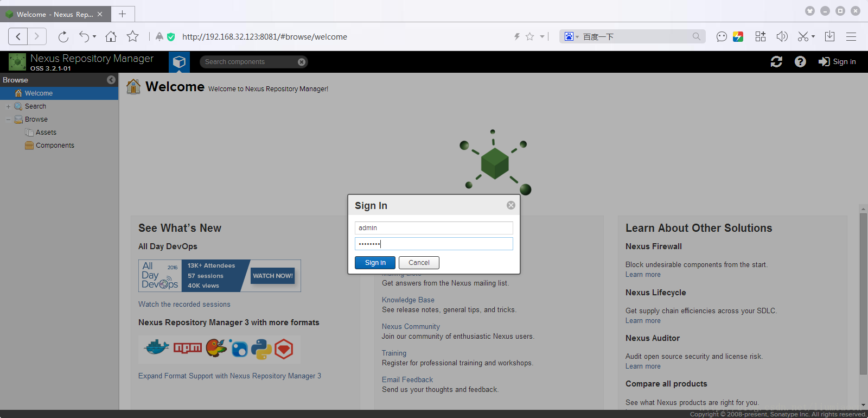Open Components in the Browse tree
The width and height of the screenshot is (868, 418).
click(x=55, y=145)
